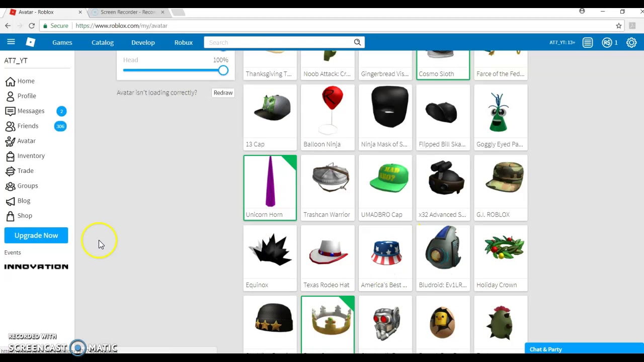Select the Holiday Crown item
The height and width of the screenshot is (362, 644).
pyautogui.click(x=501, y=258)
